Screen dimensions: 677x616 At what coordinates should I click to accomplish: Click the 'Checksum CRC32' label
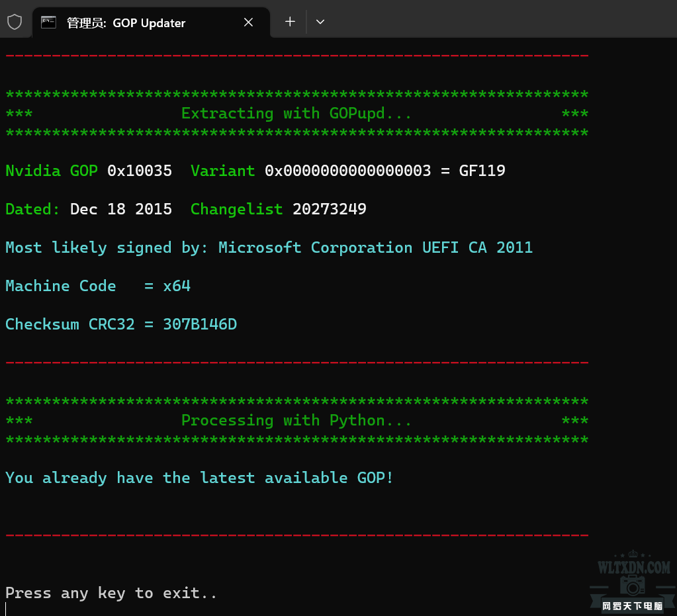[x=70, y=324]
